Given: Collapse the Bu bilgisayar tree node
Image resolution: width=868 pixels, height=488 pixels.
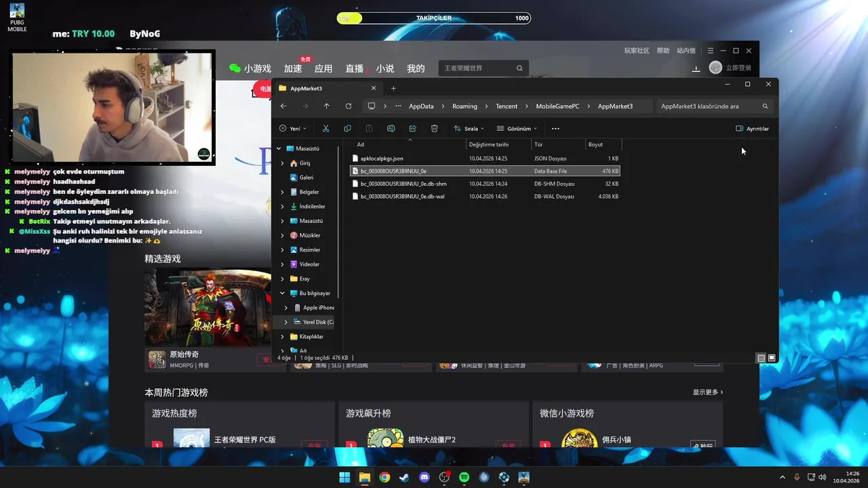Looking at the screenshot, I should (283, 293).
